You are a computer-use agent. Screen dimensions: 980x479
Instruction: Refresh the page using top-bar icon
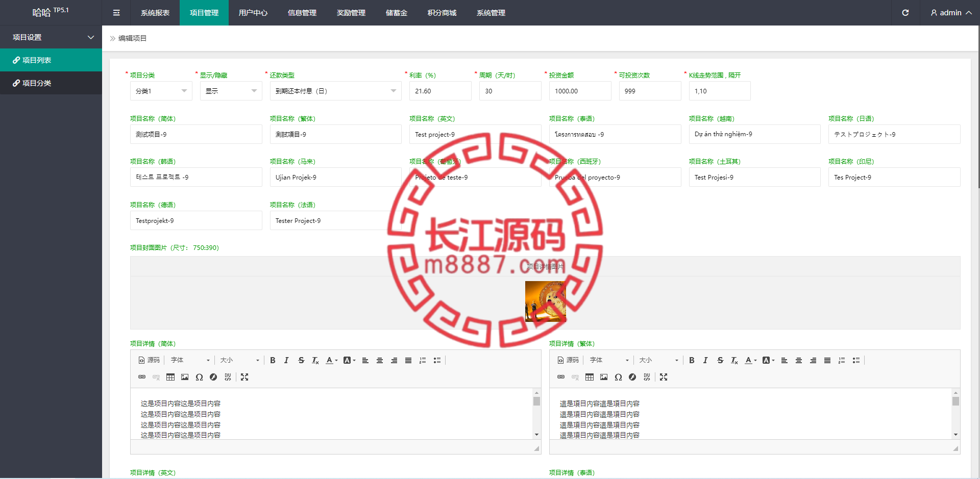pyautogui.click(x=905, y=13)
